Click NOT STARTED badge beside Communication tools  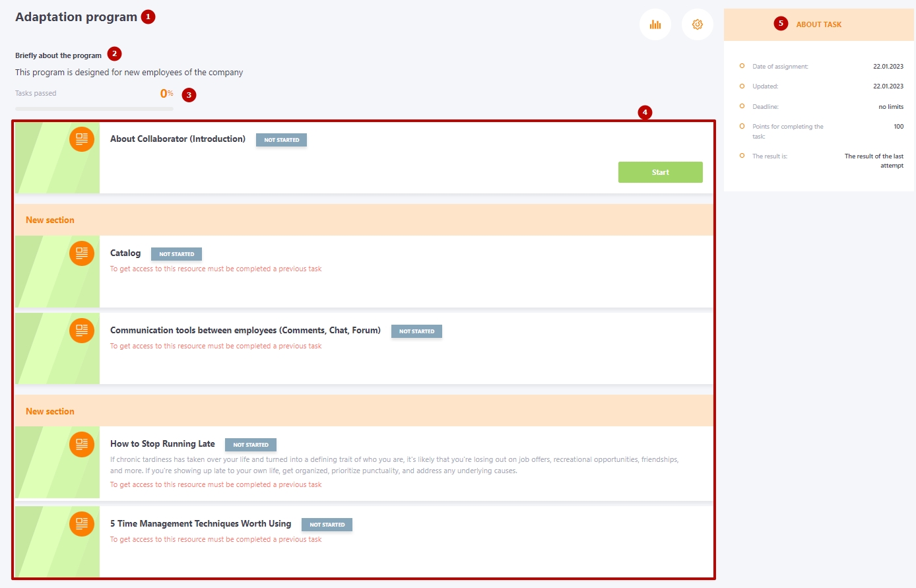[417, 331]
